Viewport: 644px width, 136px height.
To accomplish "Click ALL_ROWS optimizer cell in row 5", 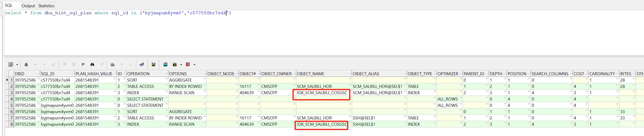I will tap(450, 105).
